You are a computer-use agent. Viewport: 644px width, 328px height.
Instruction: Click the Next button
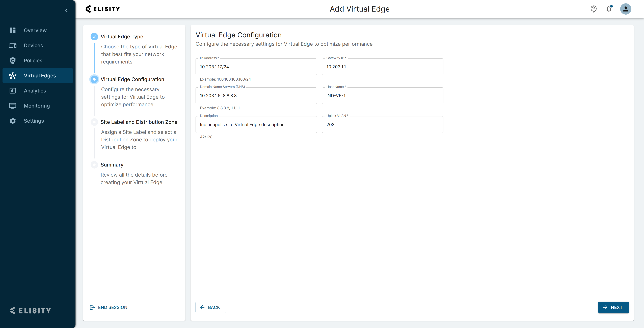[613, 307]
